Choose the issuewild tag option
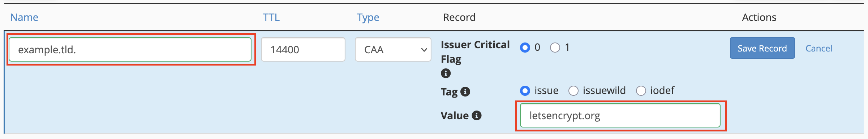The height and width of the screenshot is (139, 868). pyautogui.click(x=573, y=90)
